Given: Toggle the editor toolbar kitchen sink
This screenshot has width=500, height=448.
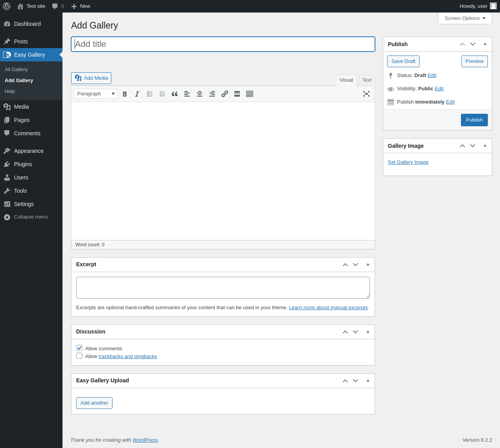Looking at the screenshot, I should click(250, 94).
